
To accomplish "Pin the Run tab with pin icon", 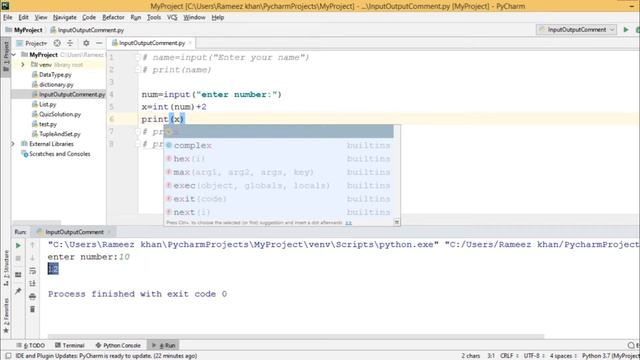I will pyautogui.click(x=18, y=291).
